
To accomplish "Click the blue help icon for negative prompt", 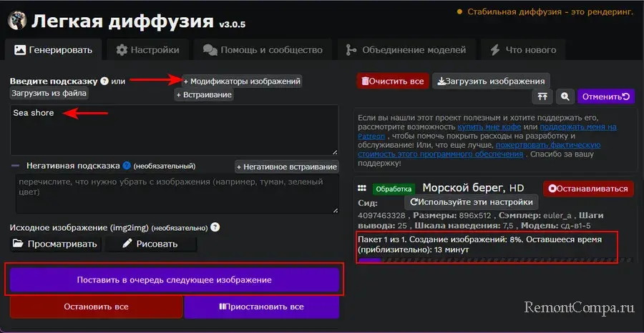I will click(127, 166).
